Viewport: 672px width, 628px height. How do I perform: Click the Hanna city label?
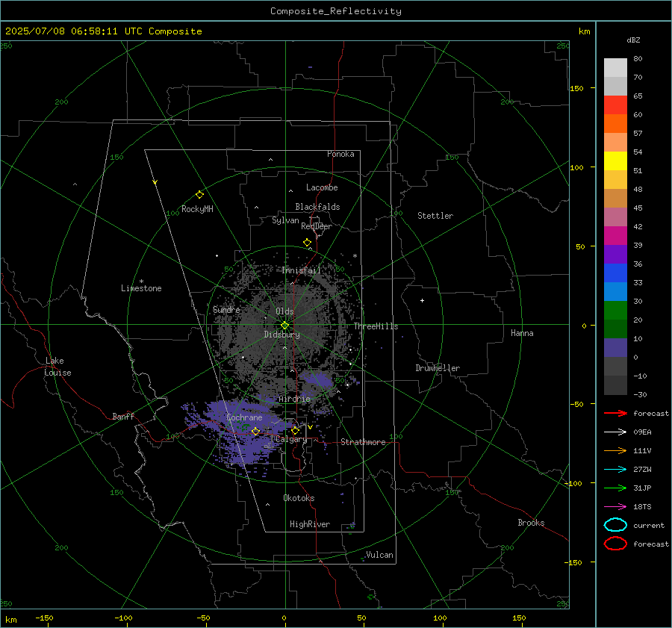click(522, 333)
